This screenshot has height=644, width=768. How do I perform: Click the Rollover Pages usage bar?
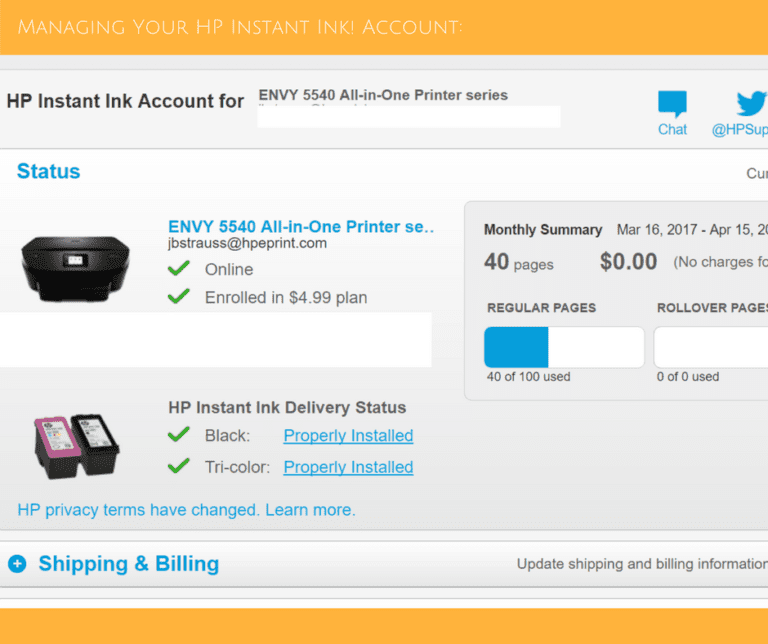coord(710,347)
